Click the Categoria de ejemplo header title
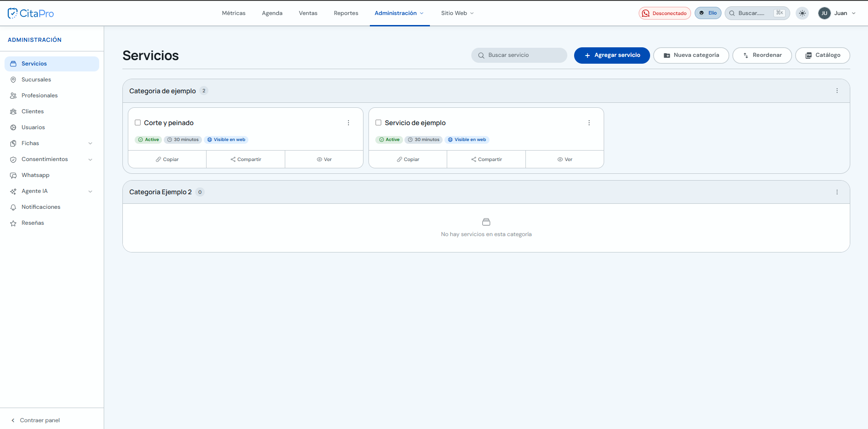 point(162,91)
